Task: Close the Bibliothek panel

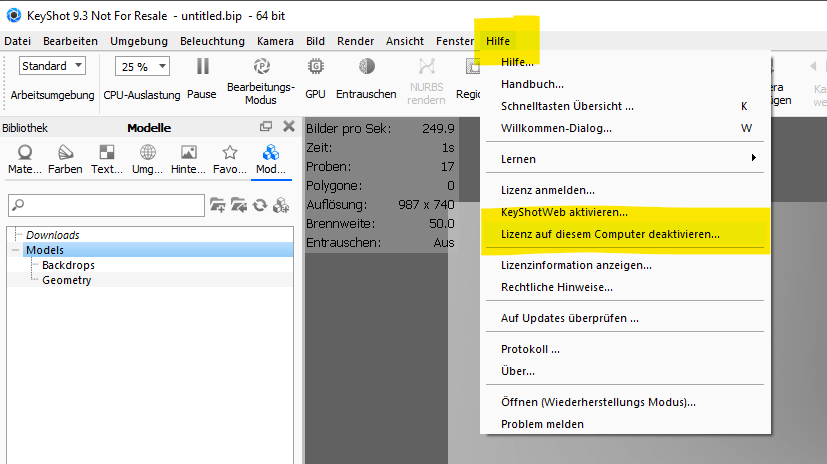Action: click(289, 127)
